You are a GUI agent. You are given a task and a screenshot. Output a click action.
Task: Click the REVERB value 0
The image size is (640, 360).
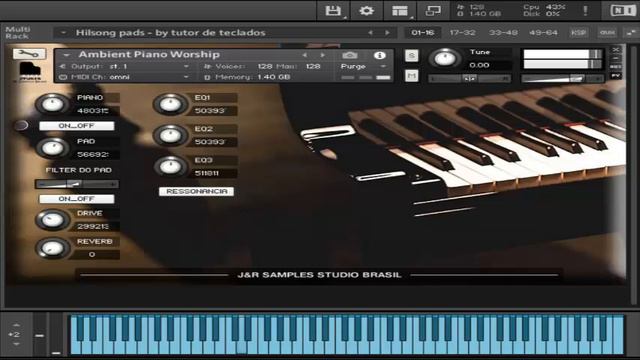93,254
